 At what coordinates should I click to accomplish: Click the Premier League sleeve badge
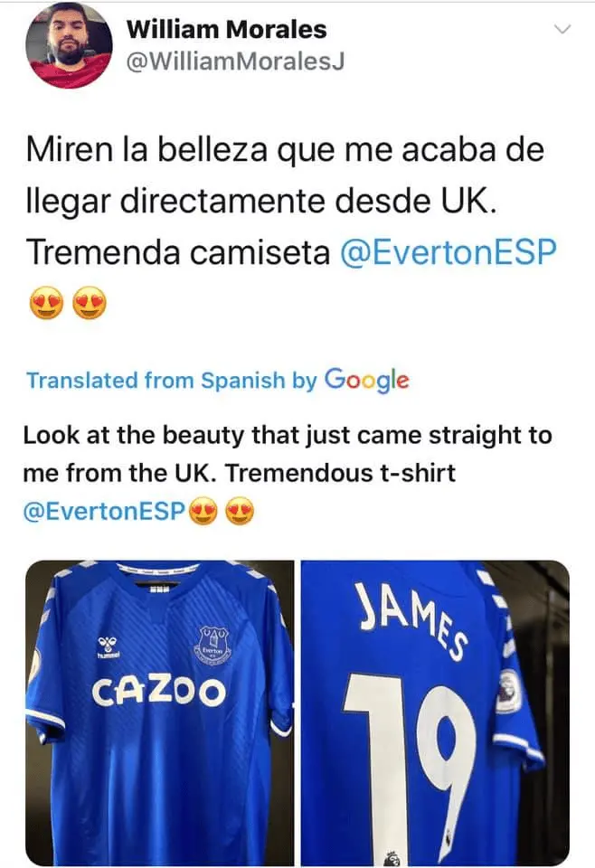coord(508,690)
